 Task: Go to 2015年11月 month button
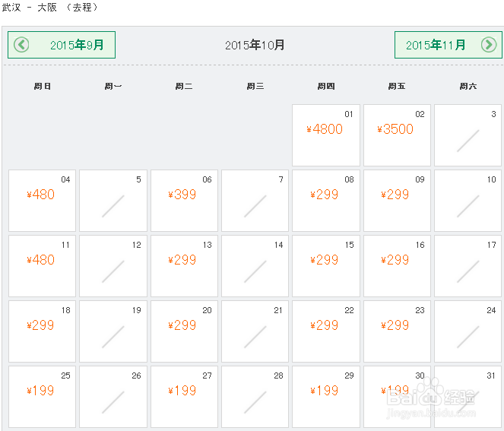point(448,45)
